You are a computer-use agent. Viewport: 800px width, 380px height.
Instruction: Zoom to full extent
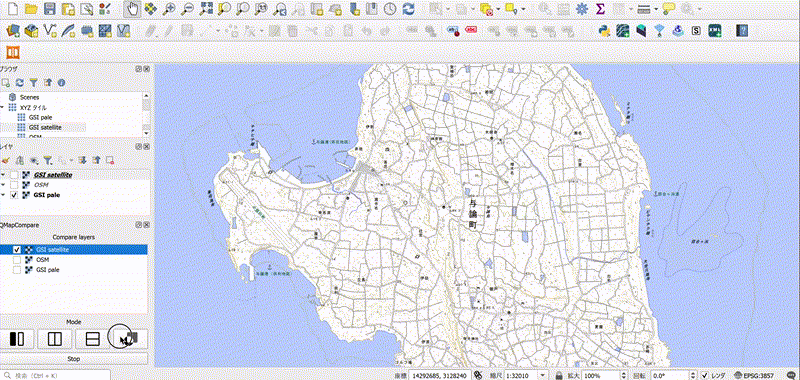tap(206, 9)
